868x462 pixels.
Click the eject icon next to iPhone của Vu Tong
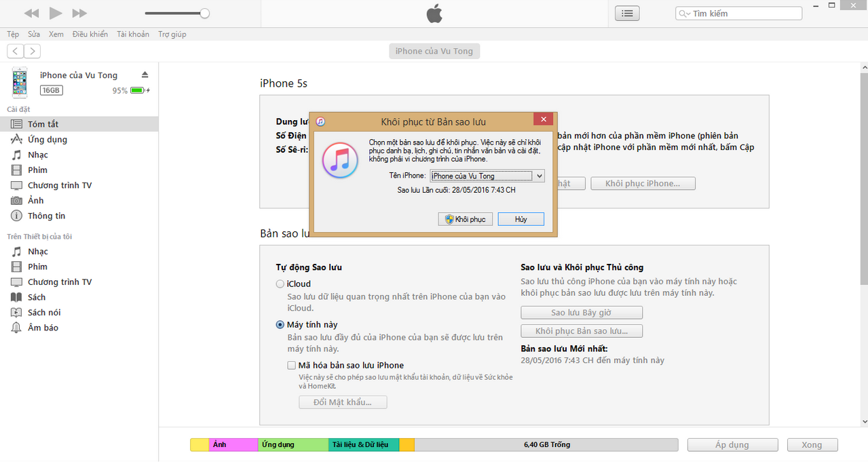[145, 75]
